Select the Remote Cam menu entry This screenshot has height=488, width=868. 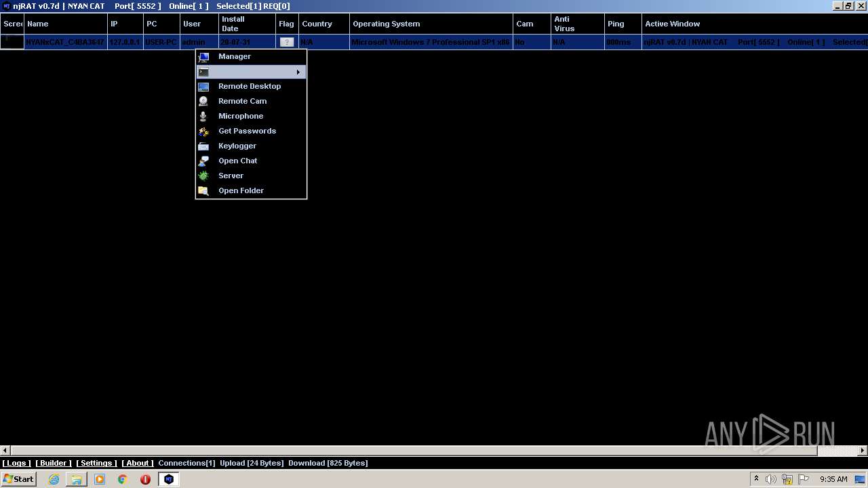click(x=251, y=102)
